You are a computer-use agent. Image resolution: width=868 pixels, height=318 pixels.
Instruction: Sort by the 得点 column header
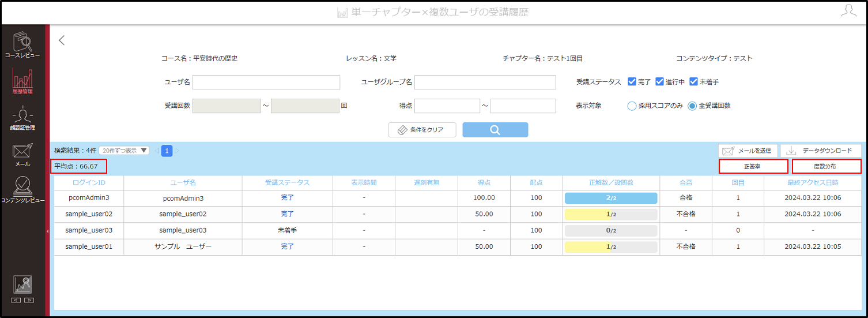click(x=484, y=182)
